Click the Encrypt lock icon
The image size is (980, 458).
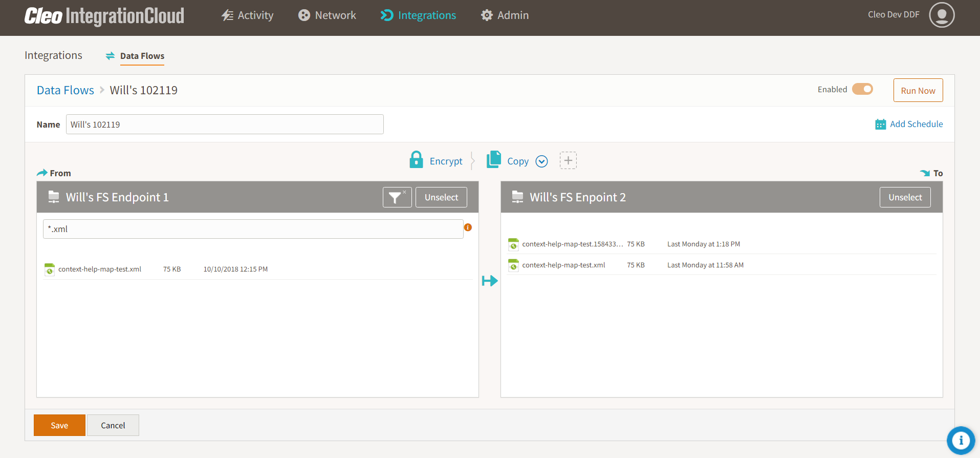[416, 160]
